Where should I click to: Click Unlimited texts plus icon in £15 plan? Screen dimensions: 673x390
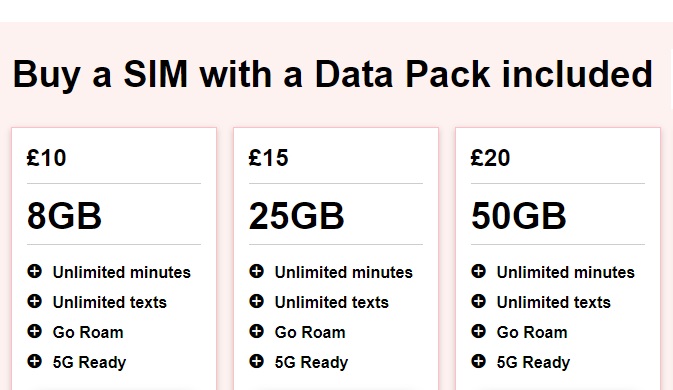coord(256,301)
